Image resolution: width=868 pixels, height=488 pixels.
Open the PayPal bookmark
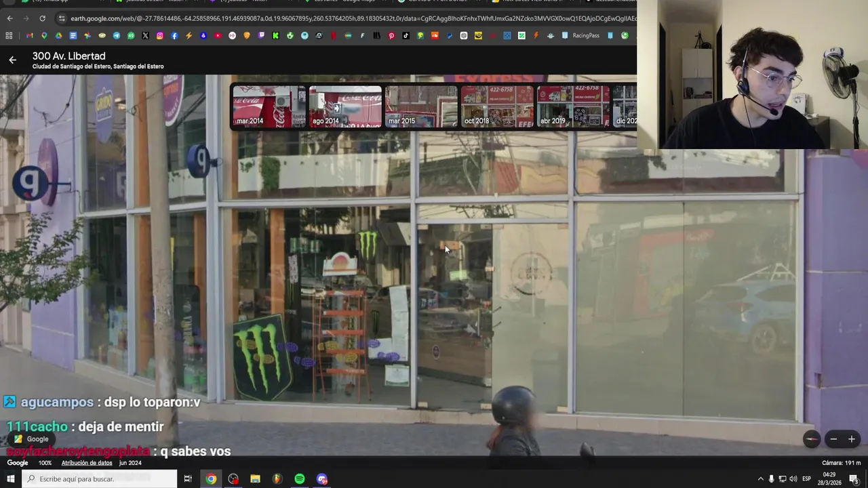click(x=449, y=35)
